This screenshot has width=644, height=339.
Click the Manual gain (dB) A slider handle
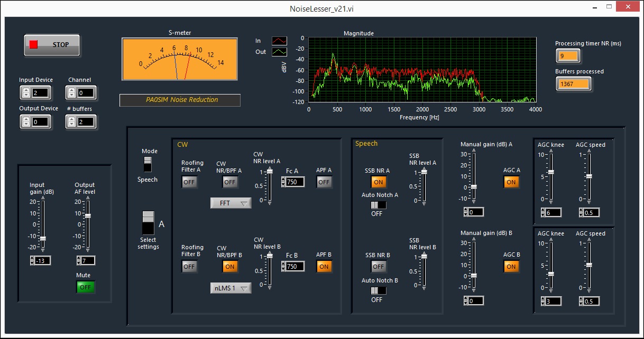(474, 187)
